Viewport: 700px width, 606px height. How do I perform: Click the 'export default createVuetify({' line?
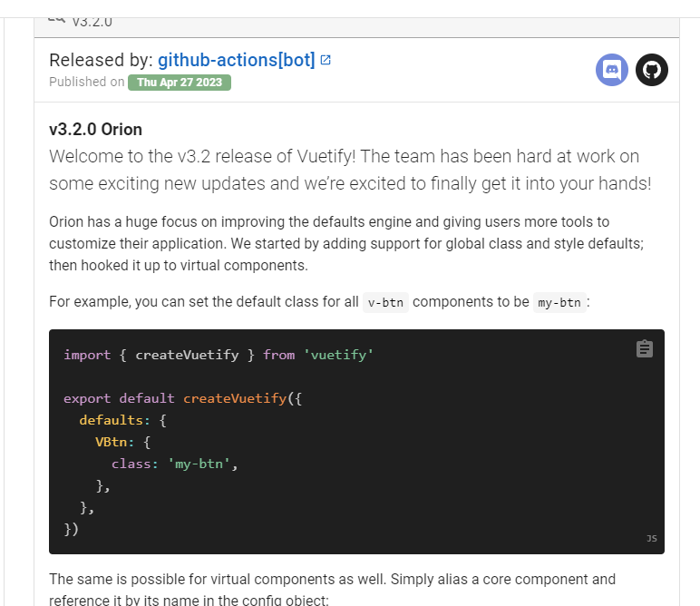point(182,398)
